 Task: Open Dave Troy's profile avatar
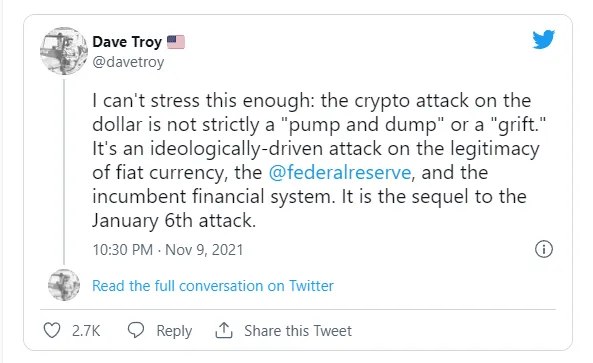[64, 51]
